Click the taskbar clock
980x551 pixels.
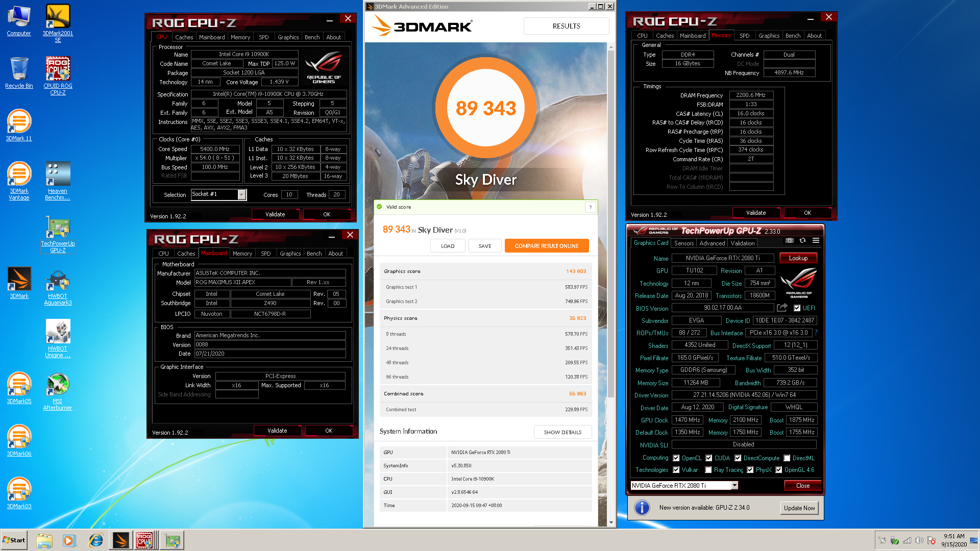pyautogui.click(x=953, y=540)
